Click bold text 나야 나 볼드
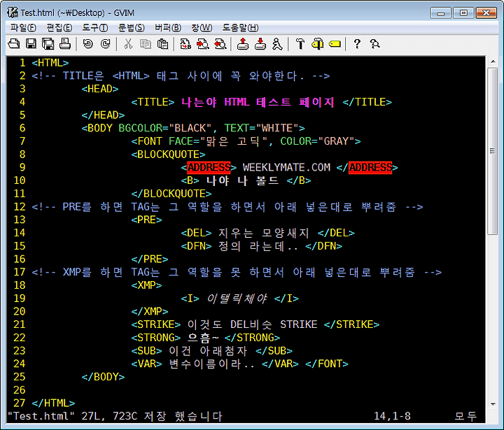504x430 pixels. tap(243, 180)
